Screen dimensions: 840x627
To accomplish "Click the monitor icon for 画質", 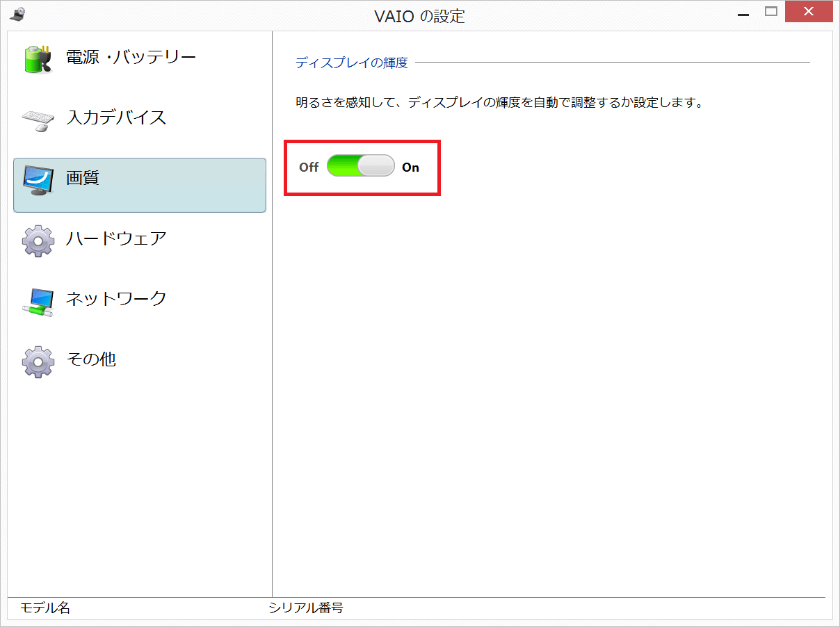I will (38, 181).
